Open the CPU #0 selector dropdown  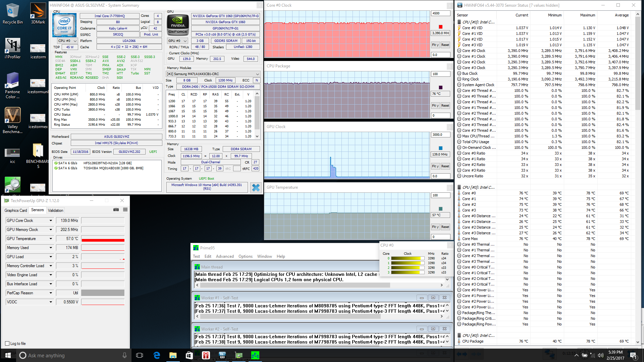pos(67,41)
